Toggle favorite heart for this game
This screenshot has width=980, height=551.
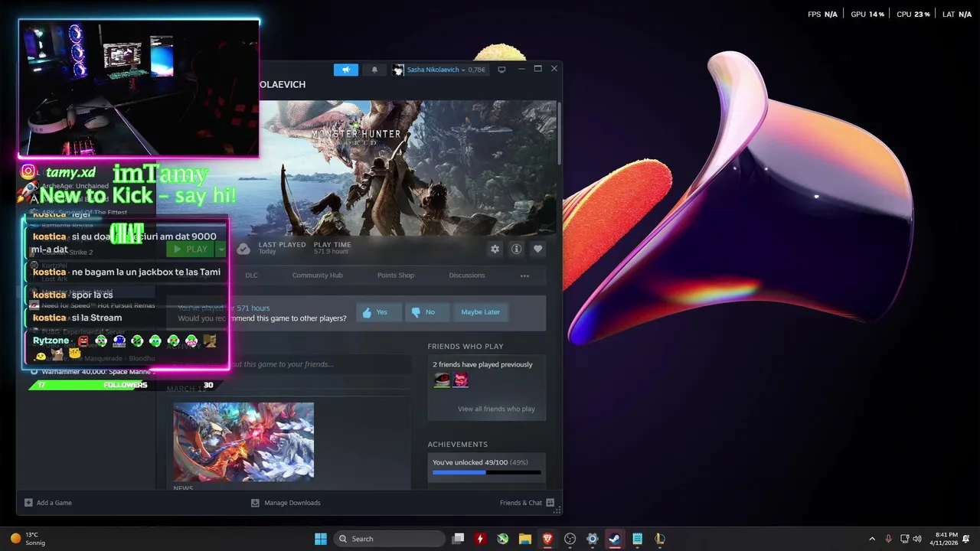tap(537, 249)
